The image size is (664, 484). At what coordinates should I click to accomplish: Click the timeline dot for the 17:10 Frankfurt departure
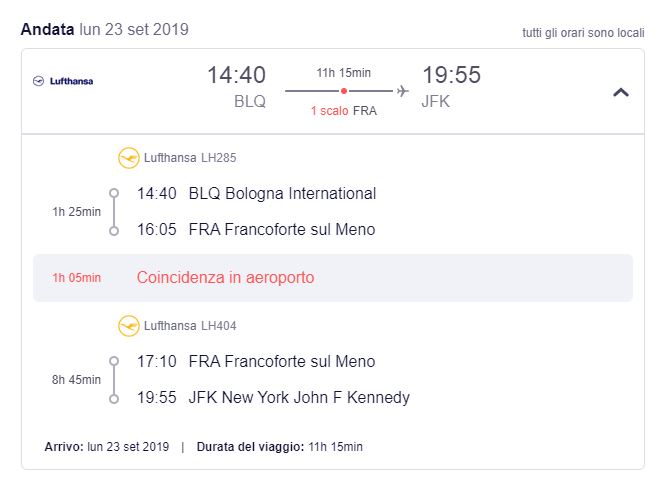114,361
